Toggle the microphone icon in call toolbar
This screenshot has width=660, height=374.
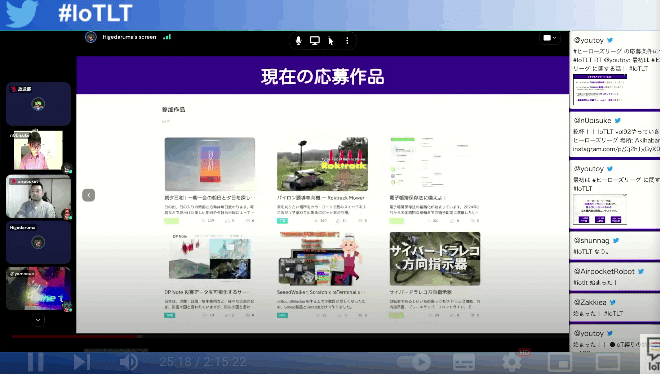click(x=298, y=40)
